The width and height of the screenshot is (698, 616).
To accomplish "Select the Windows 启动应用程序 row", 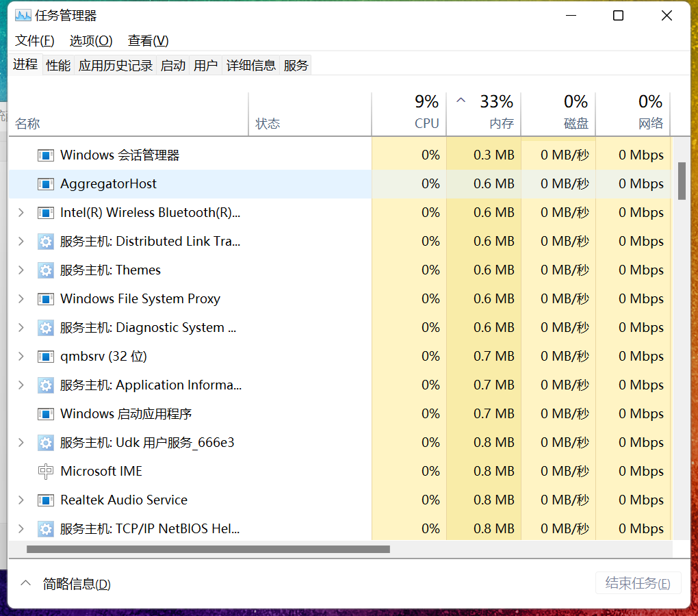I will click(340, 414).
